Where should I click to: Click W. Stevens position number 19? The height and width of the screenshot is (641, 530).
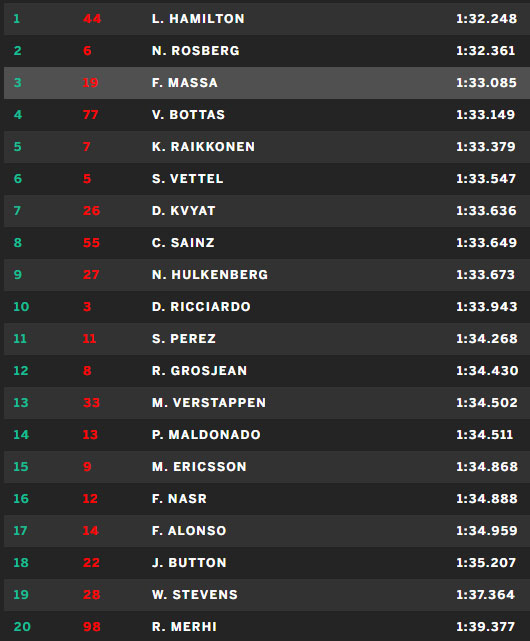pyautogui.click(x=21, y=595)
